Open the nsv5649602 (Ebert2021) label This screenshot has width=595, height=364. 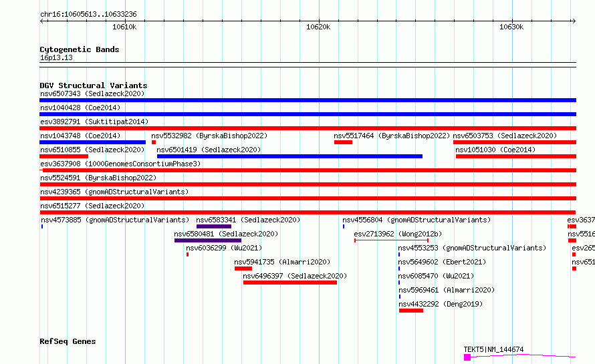(x=442, y=262)
